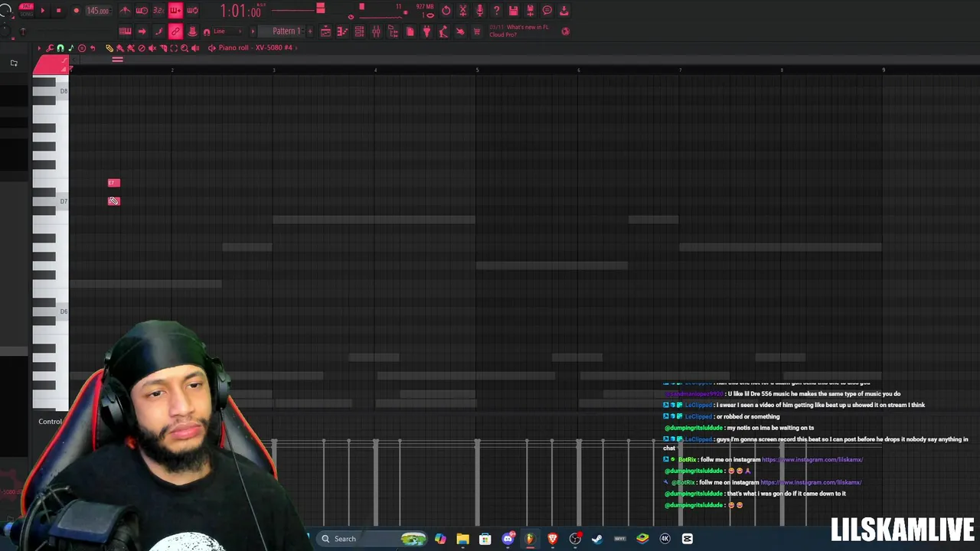This screenshot has width=980, height=551.
Task: Toggle wait for input to start
Action: coord(142,11)
